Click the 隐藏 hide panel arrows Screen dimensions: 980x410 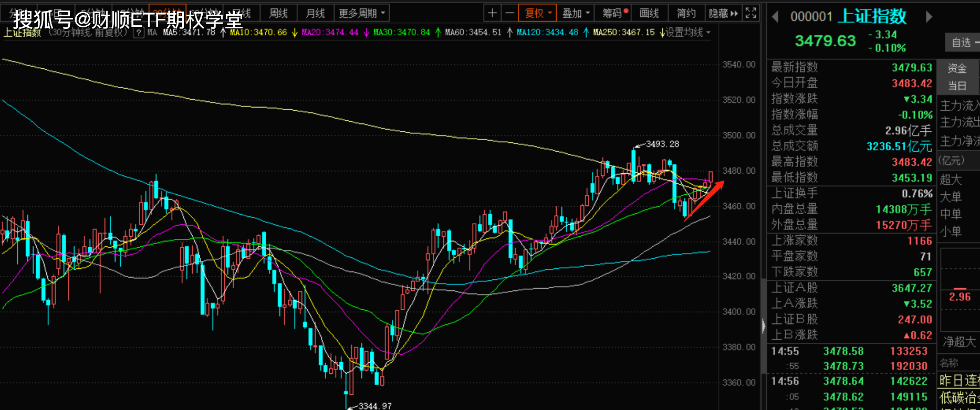click(723, 13)
